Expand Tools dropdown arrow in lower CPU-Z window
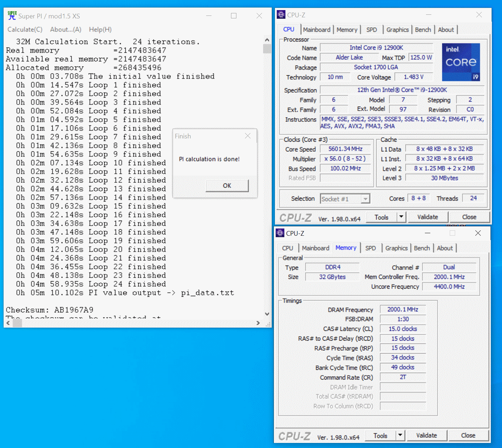The height and width of the screenshot is (448, 502). [x=400, y=436]
